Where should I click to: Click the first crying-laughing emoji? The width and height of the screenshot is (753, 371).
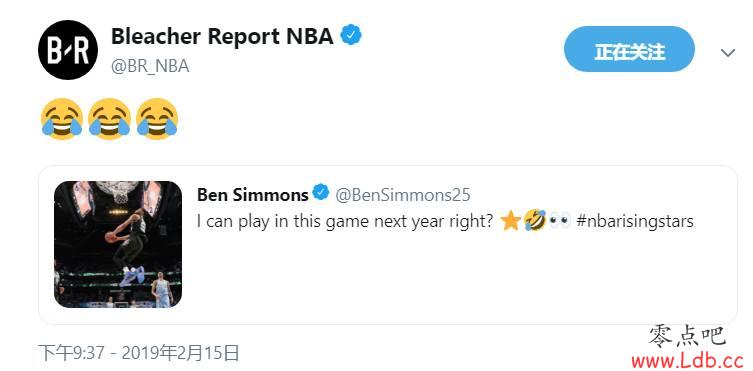tap(61, 119)
